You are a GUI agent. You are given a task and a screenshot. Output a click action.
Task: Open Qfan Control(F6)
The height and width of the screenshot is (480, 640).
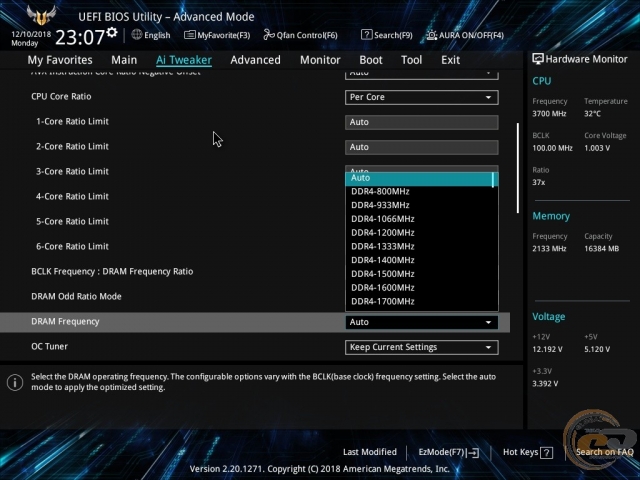coord(300,35)
